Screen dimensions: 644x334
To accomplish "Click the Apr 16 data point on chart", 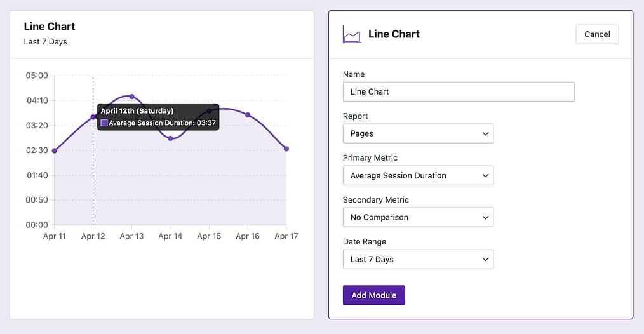I will tap(248, 115).
